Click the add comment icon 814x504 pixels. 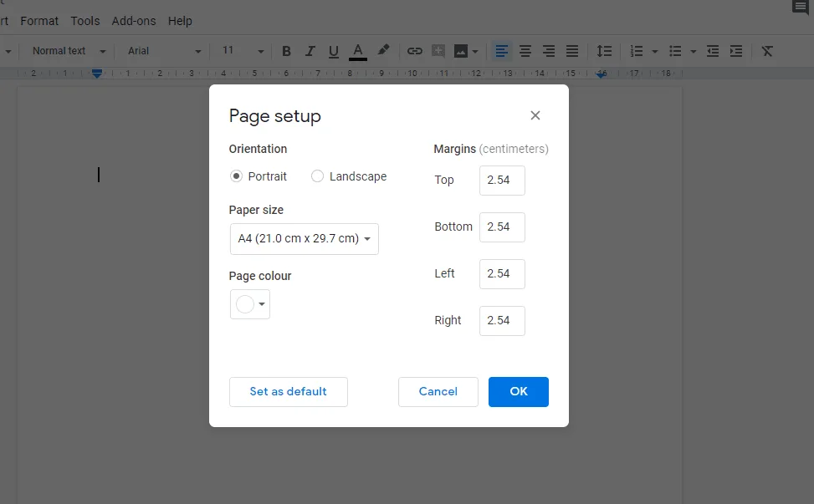click(438, 51)
